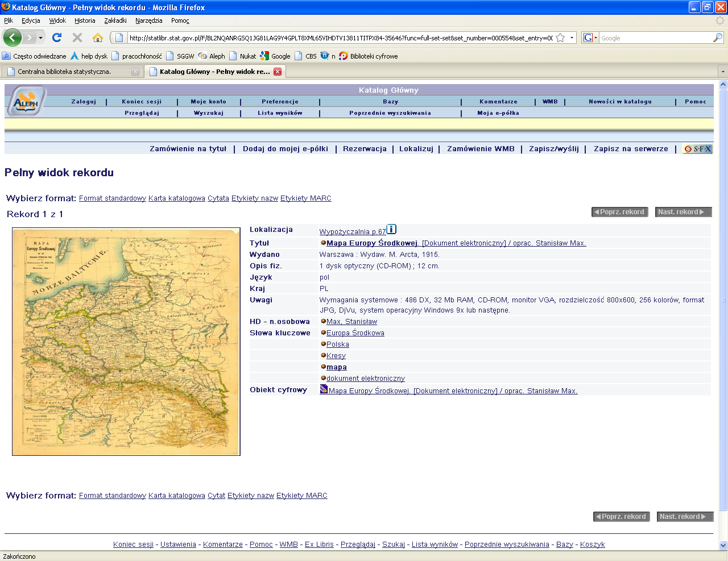Viewport: 728px width, 561px height.
Task: Open the Obiekt cyfrowy Mapa Europy link
Action: [x=453, y=391]
